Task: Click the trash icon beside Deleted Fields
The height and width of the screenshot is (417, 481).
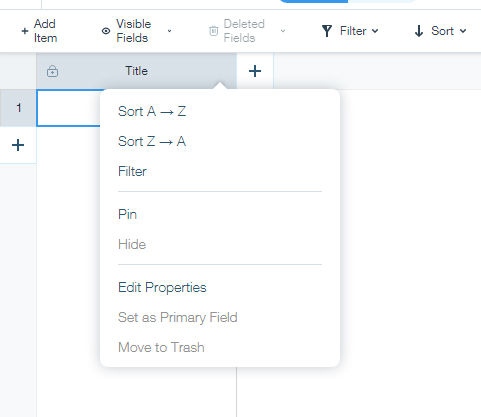Action: coord(214,31)
